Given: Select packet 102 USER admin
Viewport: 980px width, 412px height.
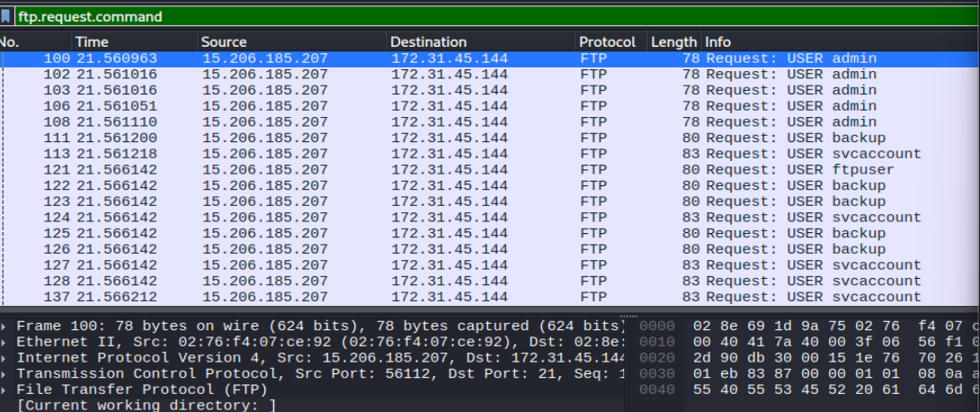Looking at the screenshot, I should click(490, 75).
